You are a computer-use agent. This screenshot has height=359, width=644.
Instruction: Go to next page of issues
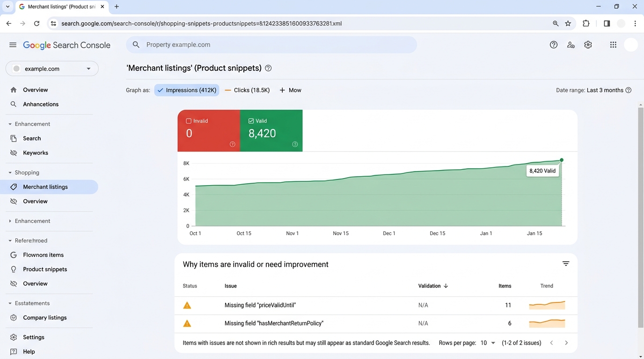(566, 343)
